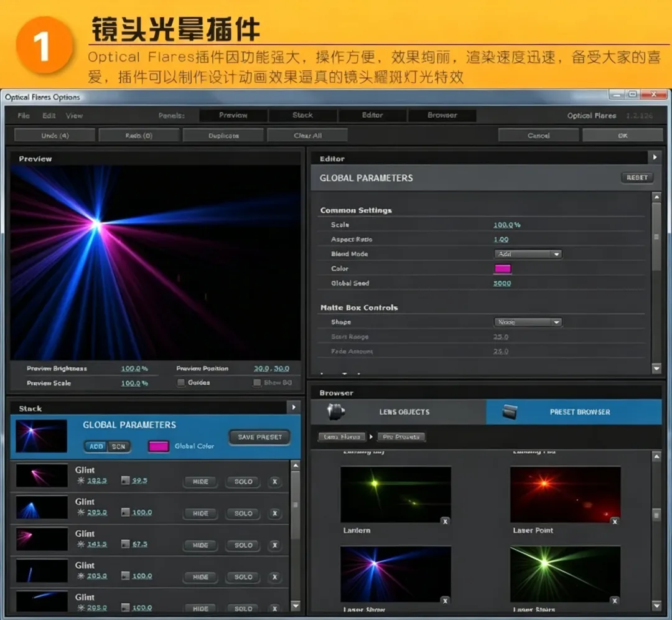The height and width of the screenshot is (620, 672).
Task: Confirm with the OK button
Action: point(622,136)
